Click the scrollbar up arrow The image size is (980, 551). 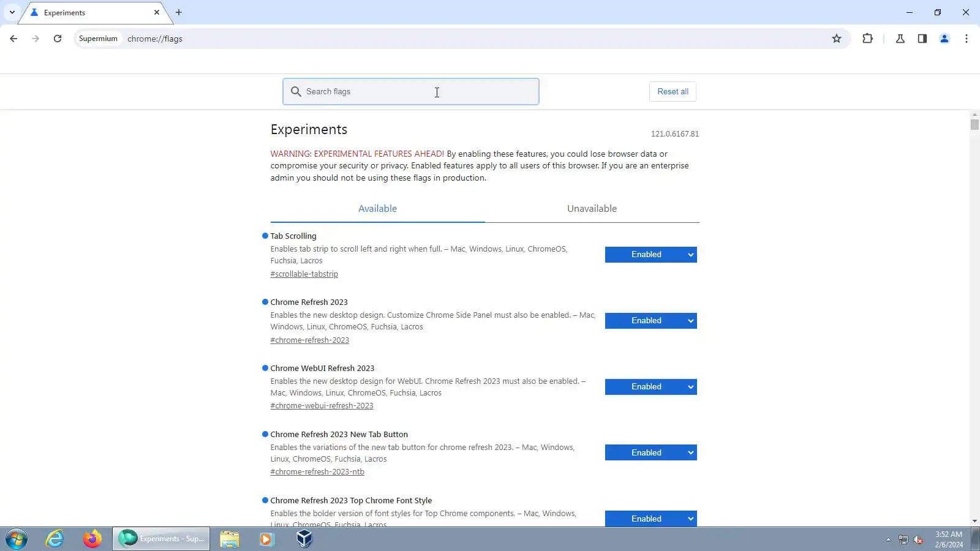pos(974,114)
